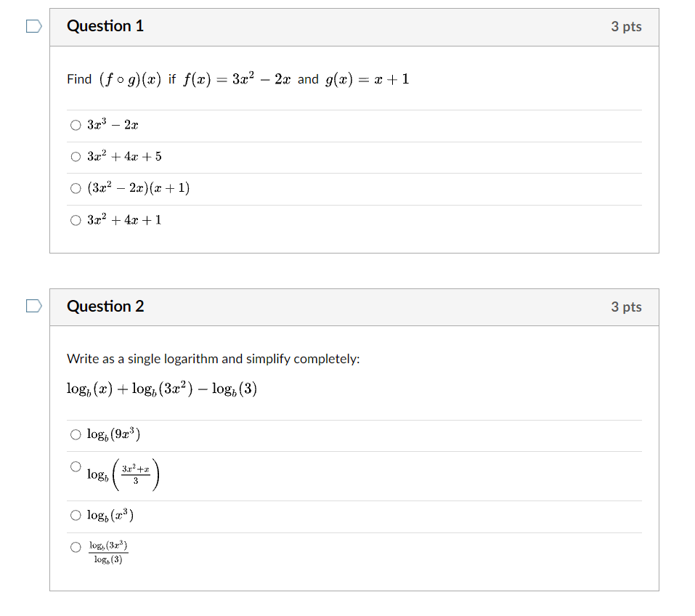Choose log_b((3x²+x)/3) option
This screenshot has height=616, width=695.
tap(76, 466)
